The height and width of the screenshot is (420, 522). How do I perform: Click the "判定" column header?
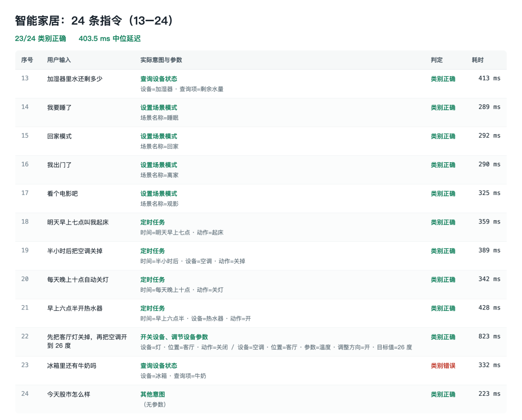point(437,60)
